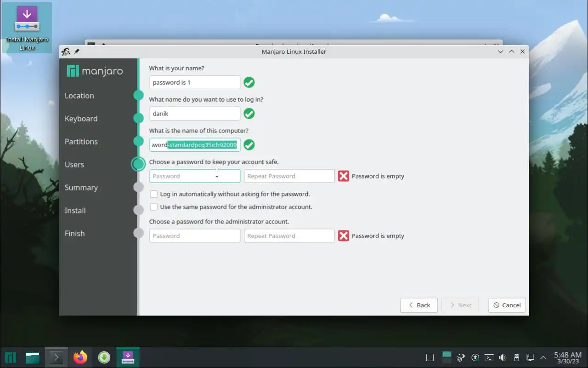The width and height of the screenshot is (588, 368).
Task: Select the Keyboard step in sidebar
Action: (x=81, y=119)
